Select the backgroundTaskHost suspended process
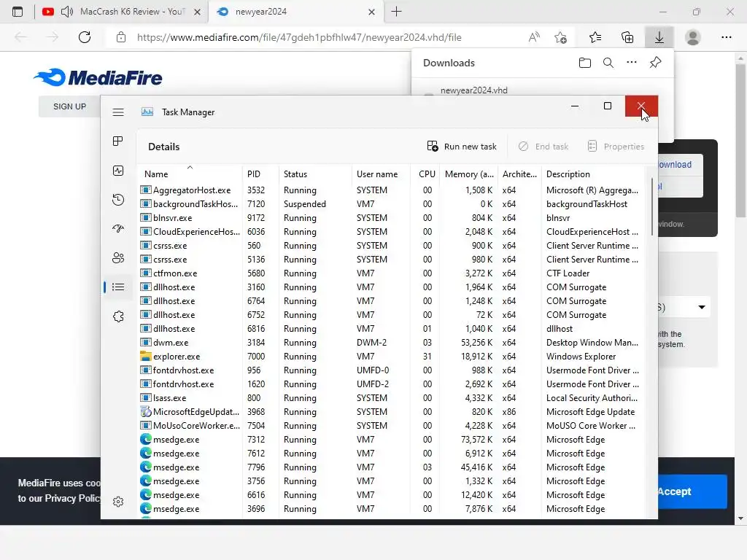Viewport: 747px width, 560px height. click(x=391, y=204)
